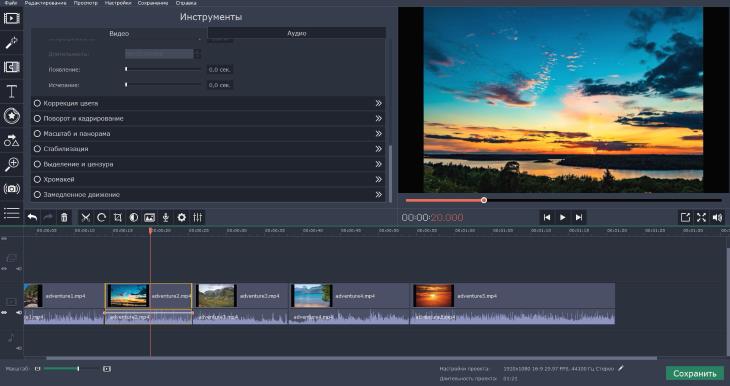Split clip with the scissors tool
The width and height of the screenshot is (730, 386).
(x=86, y=217)
